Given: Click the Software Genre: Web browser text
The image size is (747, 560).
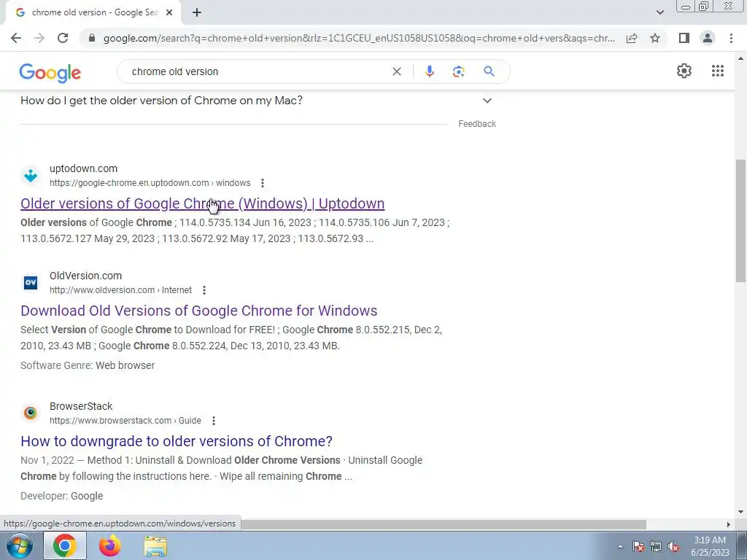Looking at the screenshot, I should pyautogui.click(x=88, y=365).
